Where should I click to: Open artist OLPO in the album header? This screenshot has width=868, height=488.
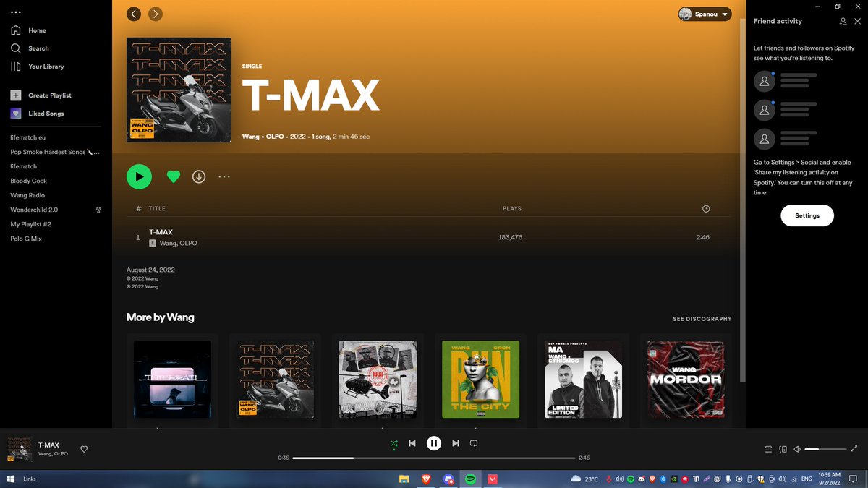tap(275, 137)
